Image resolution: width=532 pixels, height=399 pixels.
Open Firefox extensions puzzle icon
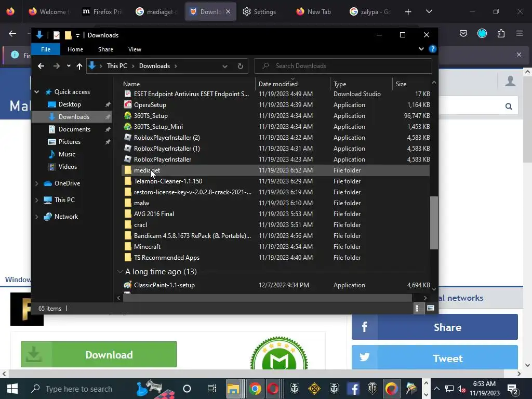(501, 33)
